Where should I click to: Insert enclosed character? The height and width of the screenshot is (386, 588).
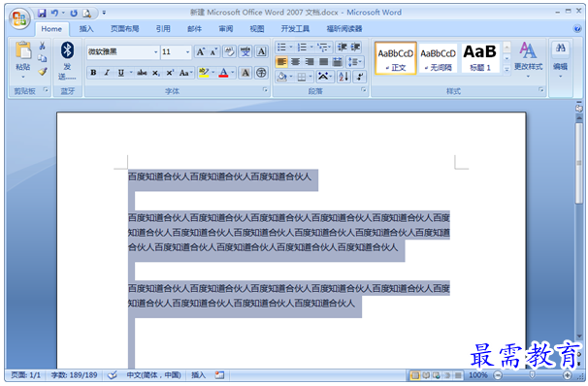[261, 73]
